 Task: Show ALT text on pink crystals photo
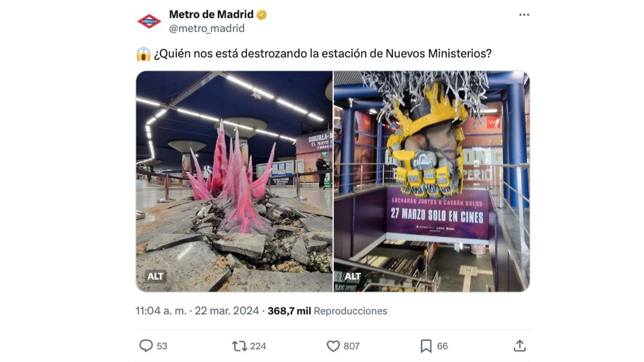coord(155,277)
